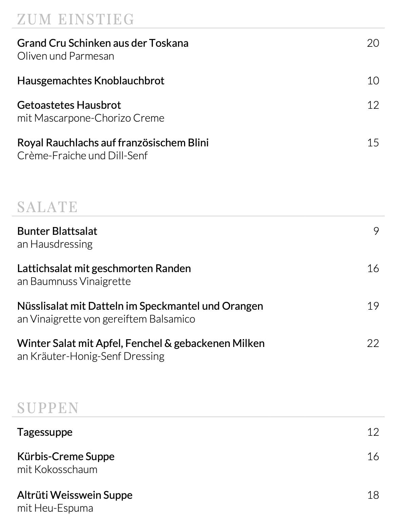Click Lattichsalat mit geschmorten Randen

(x=104, y=269)
